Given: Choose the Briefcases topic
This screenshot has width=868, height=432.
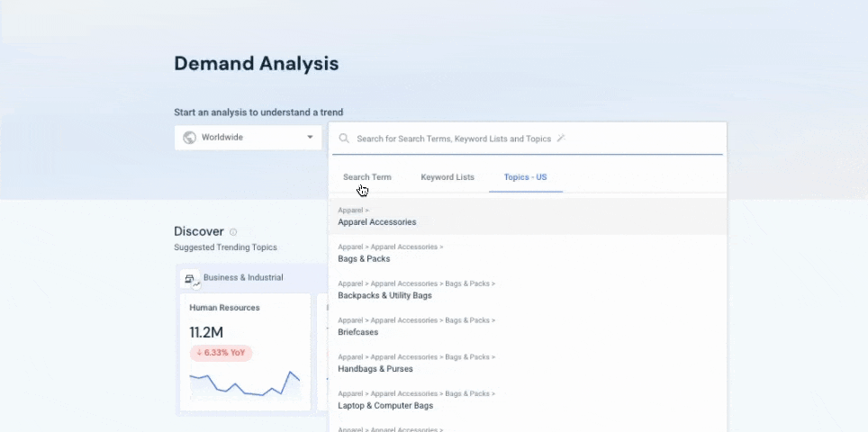Looking at the screenshot, I should click(528, 327).
